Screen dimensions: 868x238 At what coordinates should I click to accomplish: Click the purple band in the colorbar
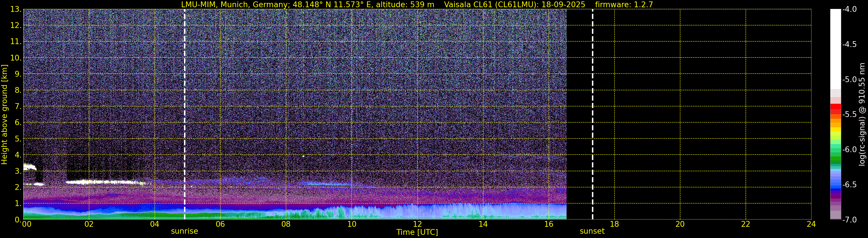click(836, 196)
